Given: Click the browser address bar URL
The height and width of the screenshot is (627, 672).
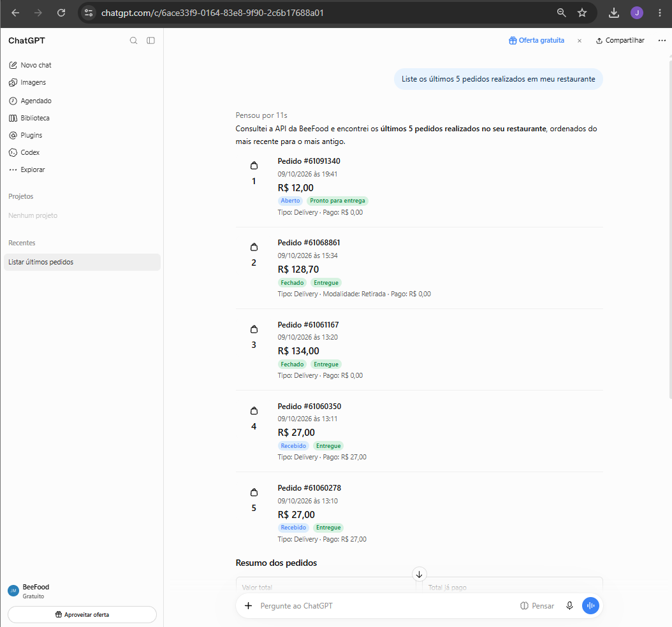Looking at the screenshot, I should pos(212,13).
